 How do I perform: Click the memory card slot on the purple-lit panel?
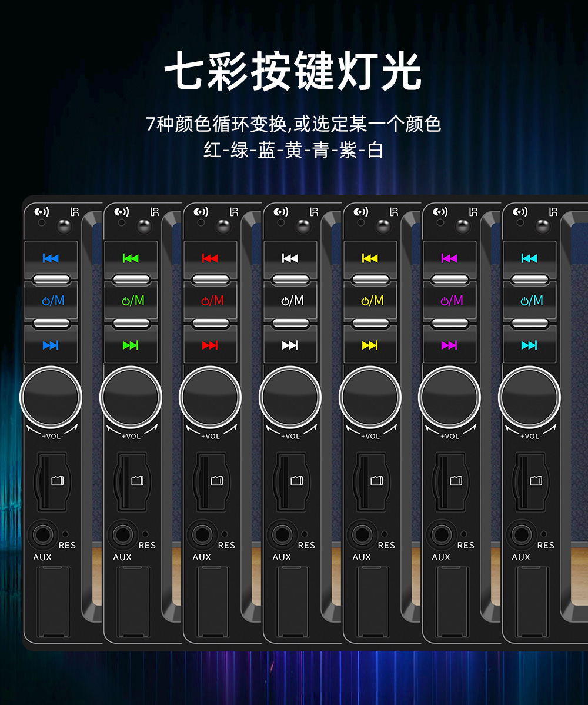[450, 481]
